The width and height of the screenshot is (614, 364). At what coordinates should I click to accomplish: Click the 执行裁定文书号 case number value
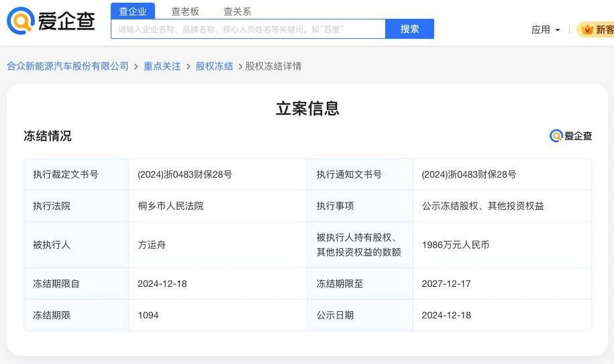coord(185,174)
